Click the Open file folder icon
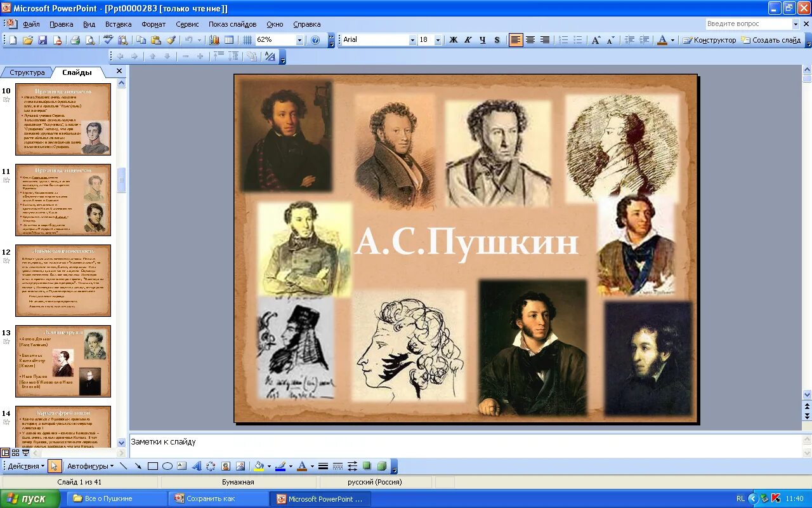Screen dimensions: 812x508 (x=28, y=40)
